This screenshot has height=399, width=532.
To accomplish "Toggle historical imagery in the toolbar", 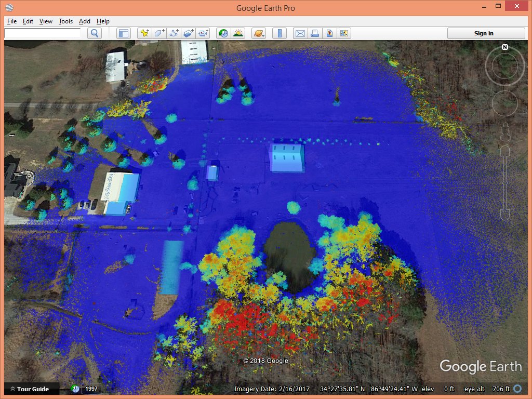I will [223, 33].
